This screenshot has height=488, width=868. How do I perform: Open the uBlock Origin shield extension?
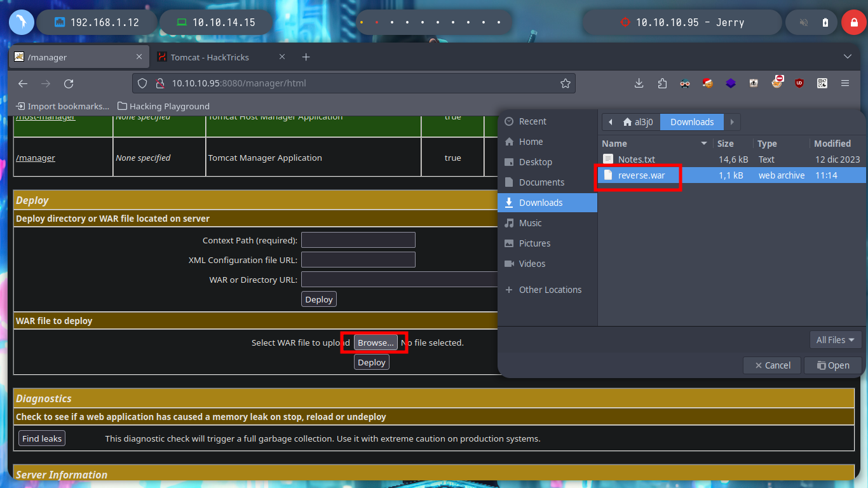click(x=799, y=83)
